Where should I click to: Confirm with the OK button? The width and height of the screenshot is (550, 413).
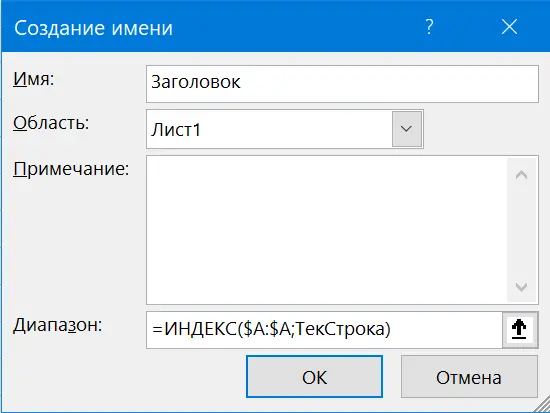tap(314, 377)
